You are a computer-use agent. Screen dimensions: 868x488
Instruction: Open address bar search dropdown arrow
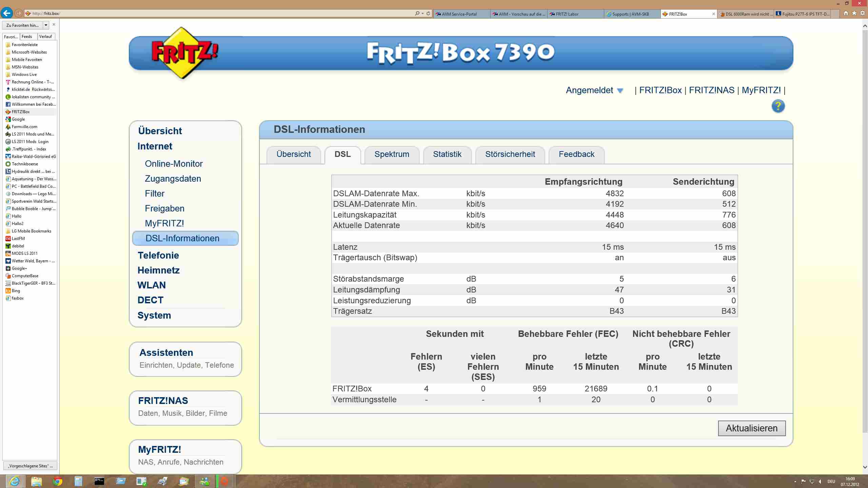click(x=422, y=14)
